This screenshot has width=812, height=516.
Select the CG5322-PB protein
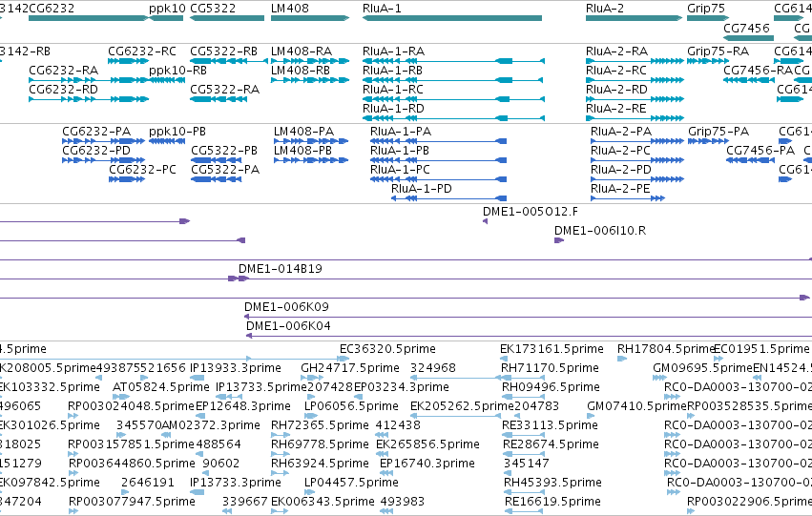click(x=216, y=160)
